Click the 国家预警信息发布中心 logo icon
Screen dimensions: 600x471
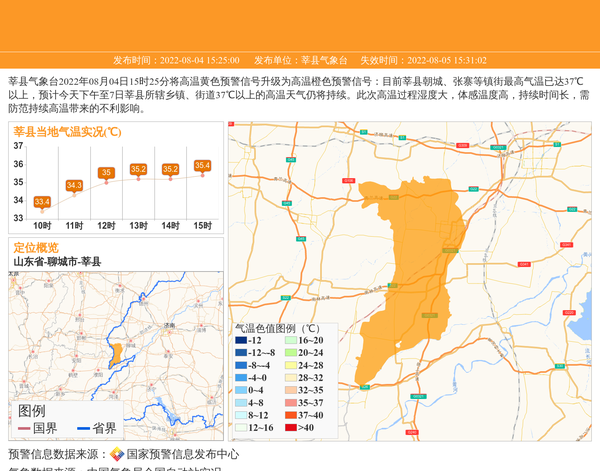117,454
